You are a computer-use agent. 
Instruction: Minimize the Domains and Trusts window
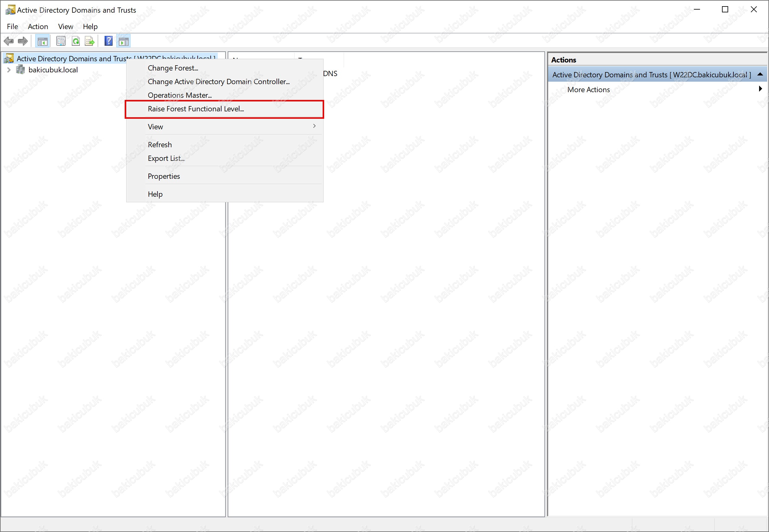pyautogui.click(x=697, y=10)
